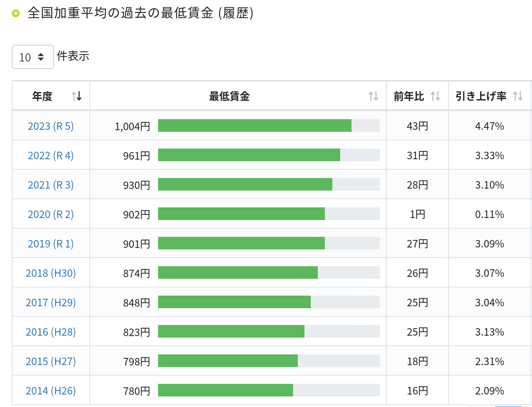Viewport: 532px width, 407px height.
Task: Click the sort icon on the 前年比 column
Action: tap(436, 96)
